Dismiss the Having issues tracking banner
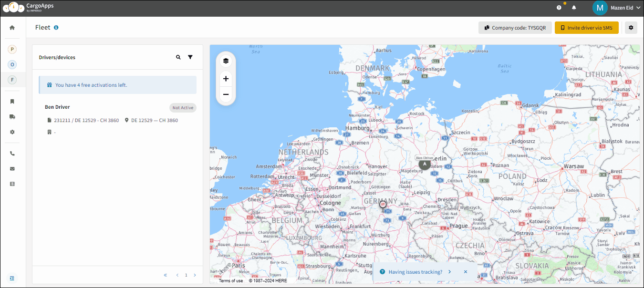This screenshot has width=644, height=288. (466, 272)
